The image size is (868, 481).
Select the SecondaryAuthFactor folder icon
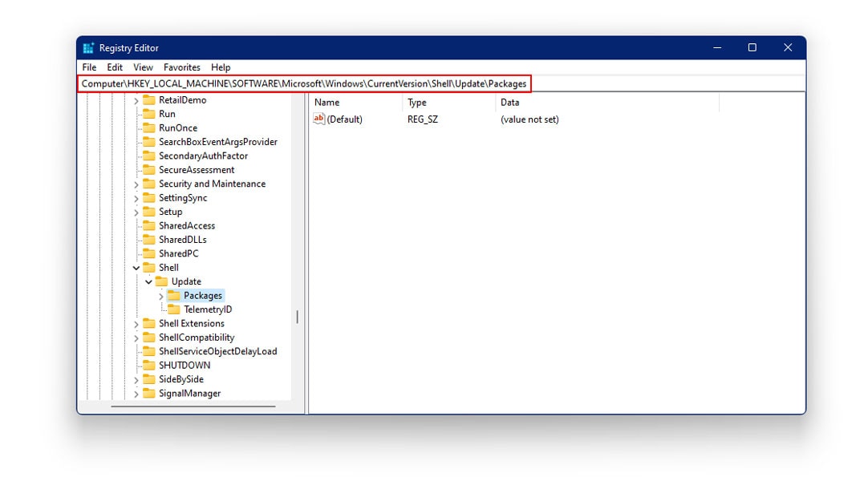[149, 156]
